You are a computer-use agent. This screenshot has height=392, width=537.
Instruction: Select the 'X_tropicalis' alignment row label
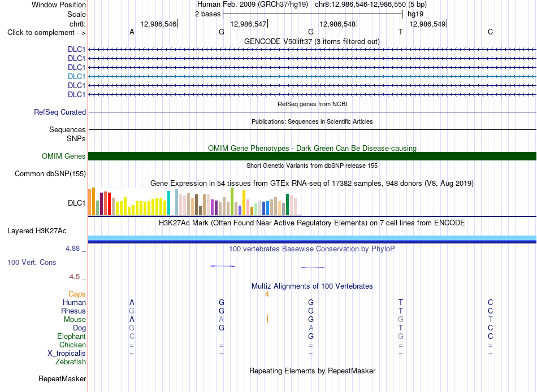tap(67, 354)
